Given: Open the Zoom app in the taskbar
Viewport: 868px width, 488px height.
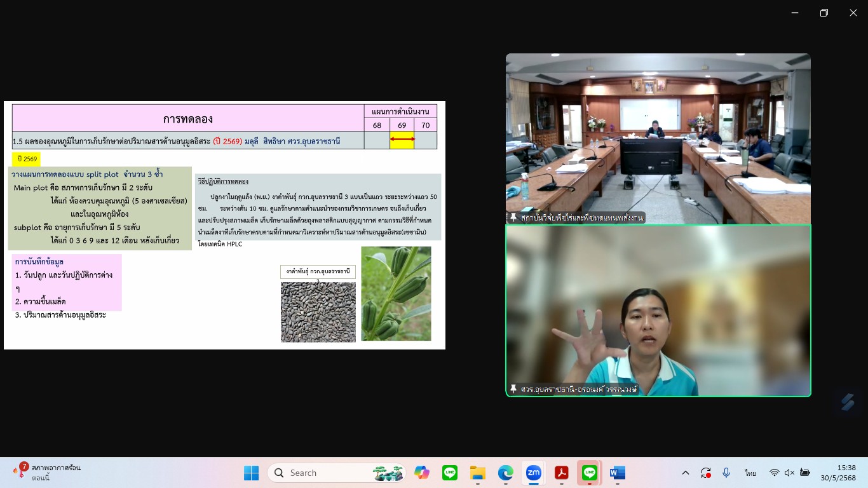Looking at the screenshot, I should click(533, 473).
